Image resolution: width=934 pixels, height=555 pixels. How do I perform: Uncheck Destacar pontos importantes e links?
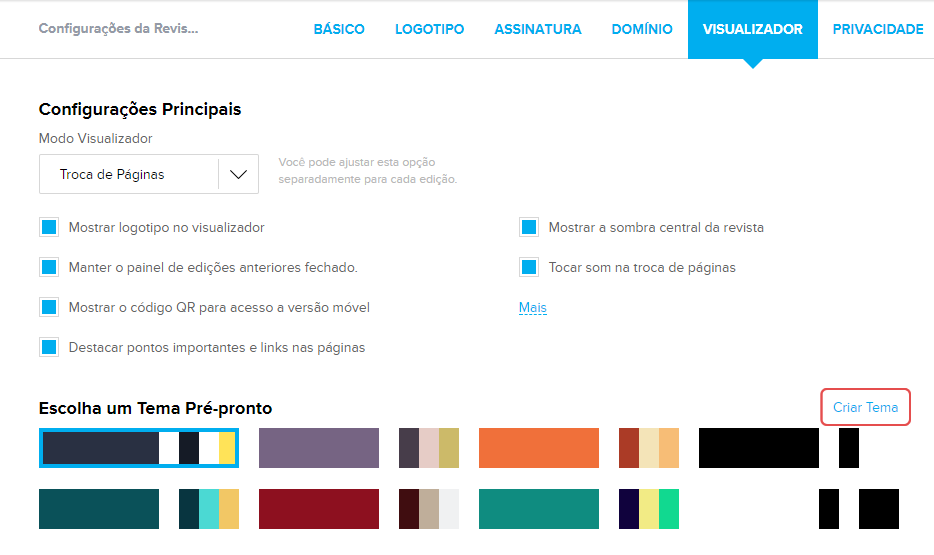[x=49, y=348]
